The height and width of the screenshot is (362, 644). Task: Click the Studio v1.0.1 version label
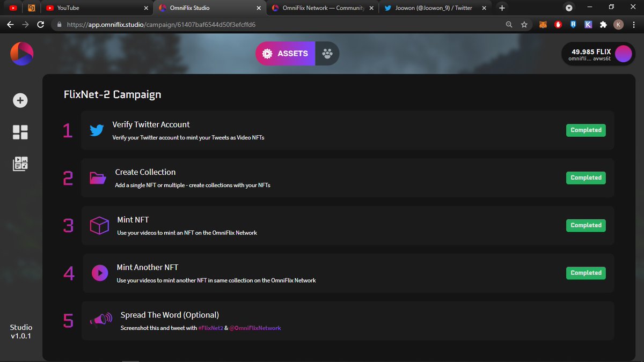[21, 331]
